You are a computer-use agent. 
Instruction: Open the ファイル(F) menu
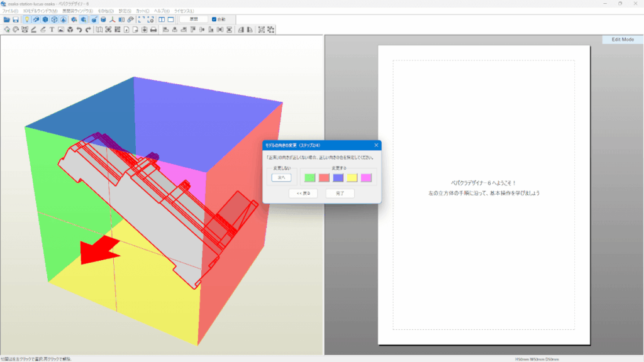click(x=10, y=11)
